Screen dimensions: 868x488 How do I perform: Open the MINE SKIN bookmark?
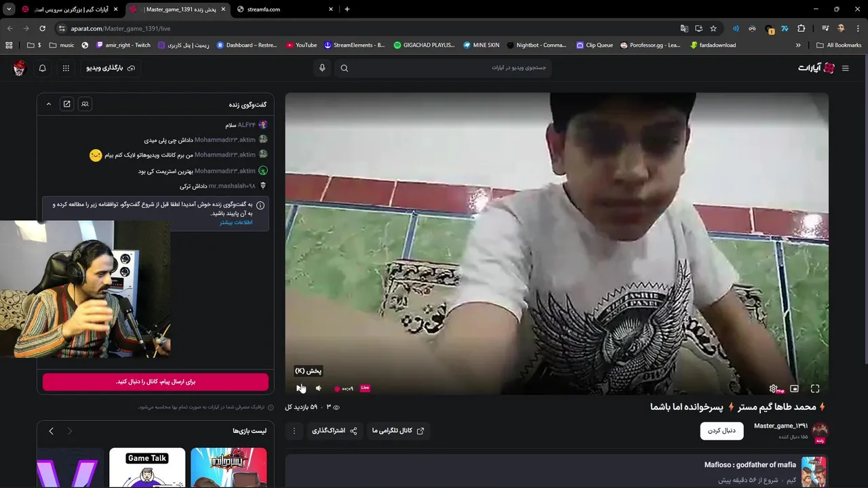click(x=481, y=45)
